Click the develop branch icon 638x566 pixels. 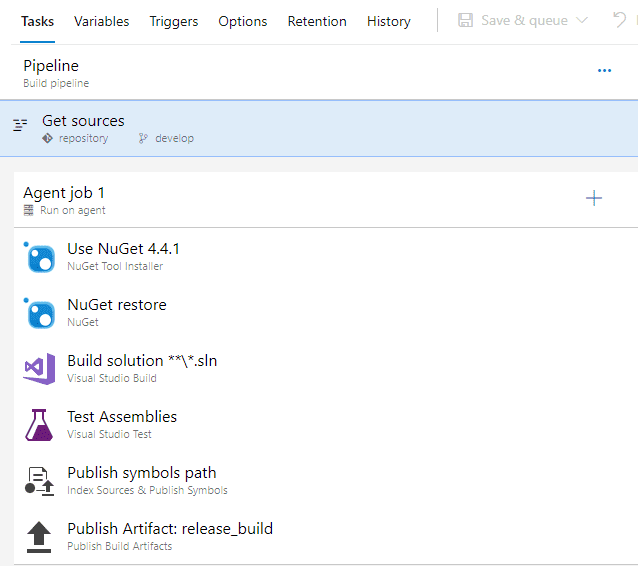click(x=143, y=138)
